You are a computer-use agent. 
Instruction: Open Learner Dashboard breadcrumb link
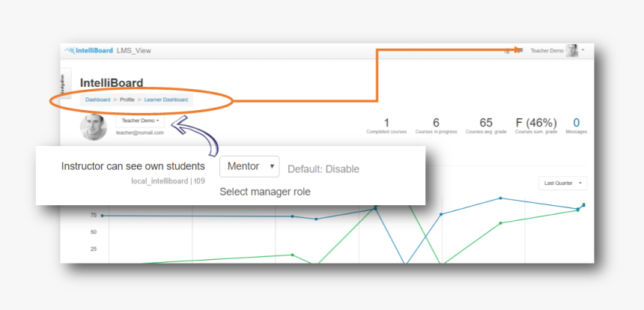coord(166,100)
